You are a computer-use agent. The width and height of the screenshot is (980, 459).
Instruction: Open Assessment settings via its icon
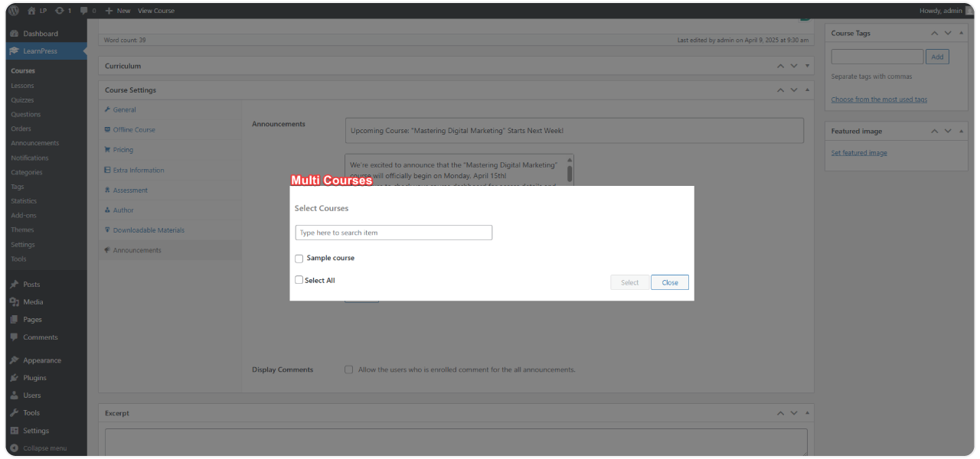(x=108, y=190)
